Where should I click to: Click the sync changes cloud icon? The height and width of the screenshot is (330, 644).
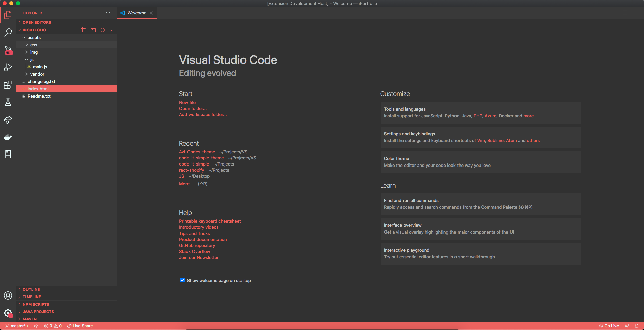point(36,326)
